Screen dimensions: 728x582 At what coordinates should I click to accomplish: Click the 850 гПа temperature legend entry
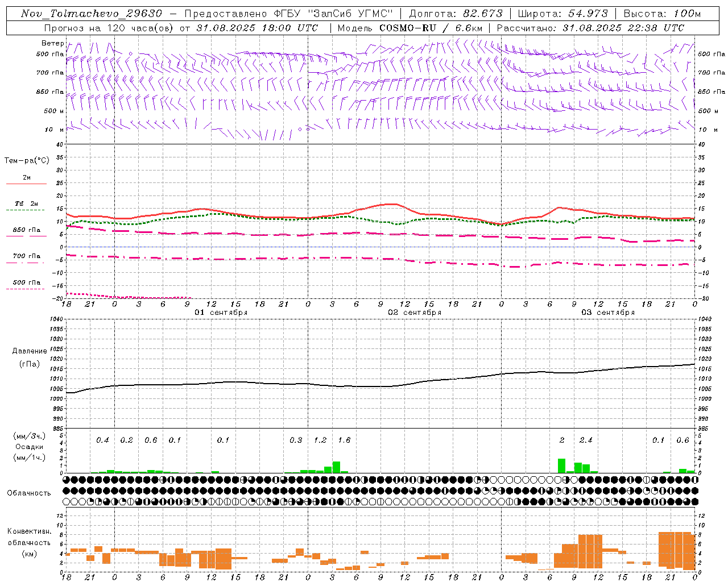click(26, 230)
